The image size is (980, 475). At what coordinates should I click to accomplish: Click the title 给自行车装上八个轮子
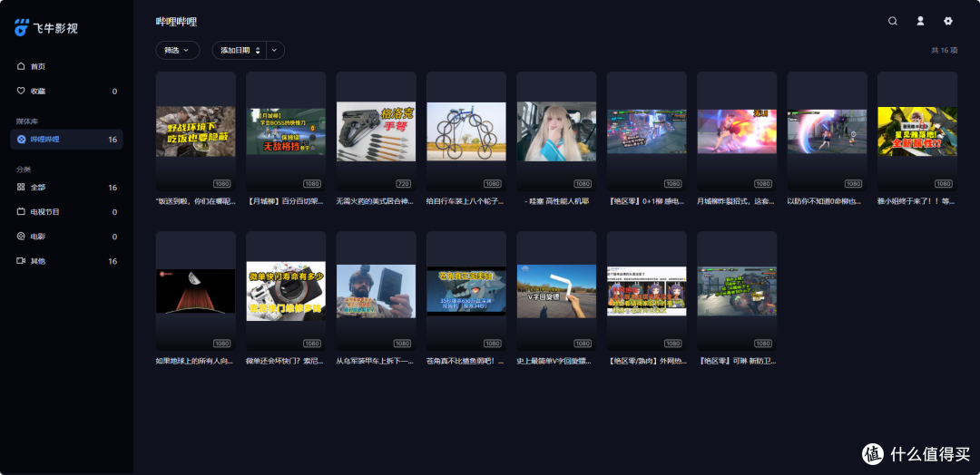coord(466,201)
